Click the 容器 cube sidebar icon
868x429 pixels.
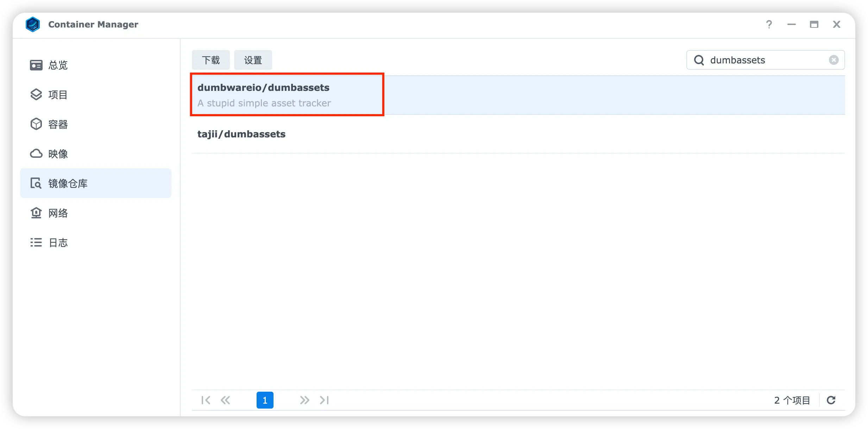pos(36,124)
